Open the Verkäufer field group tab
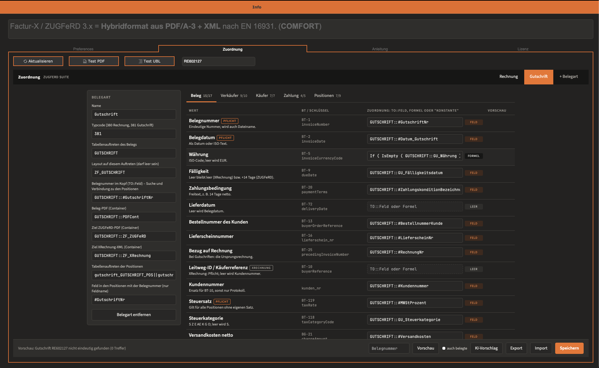599x368 pixels. coord(234,96)
